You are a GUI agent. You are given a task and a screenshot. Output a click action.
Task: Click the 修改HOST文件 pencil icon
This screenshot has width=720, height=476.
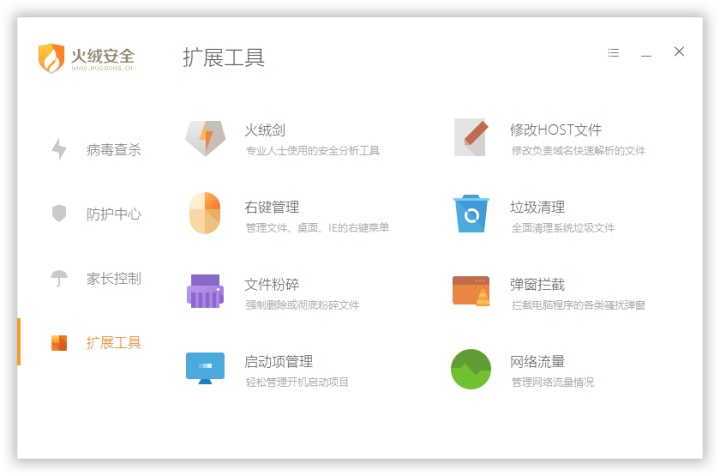click(x=471, y=137)
